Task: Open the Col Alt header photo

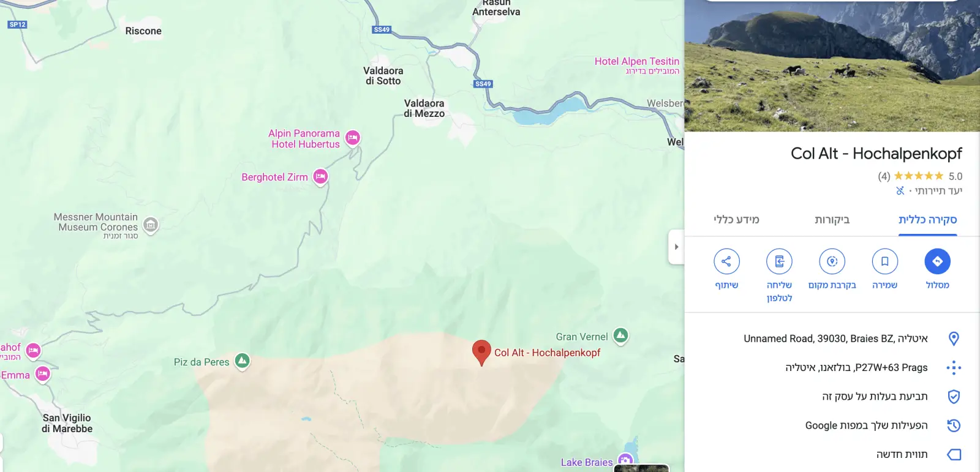Action: point(832,66)
